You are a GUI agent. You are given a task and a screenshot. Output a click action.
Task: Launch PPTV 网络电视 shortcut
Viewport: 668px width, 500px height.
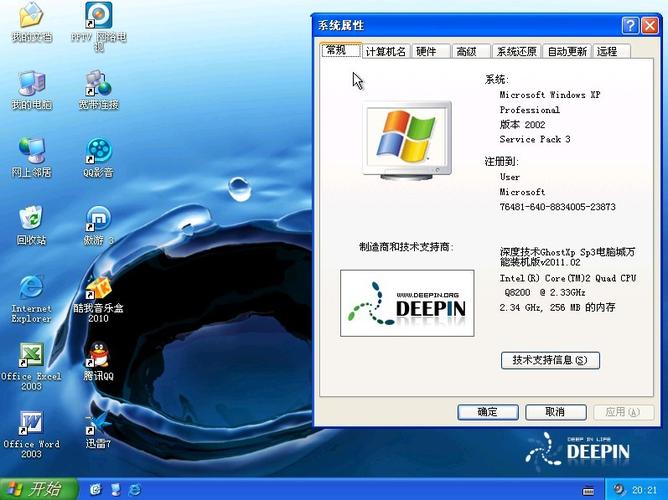pyautogui.click(x=98, y=26)
